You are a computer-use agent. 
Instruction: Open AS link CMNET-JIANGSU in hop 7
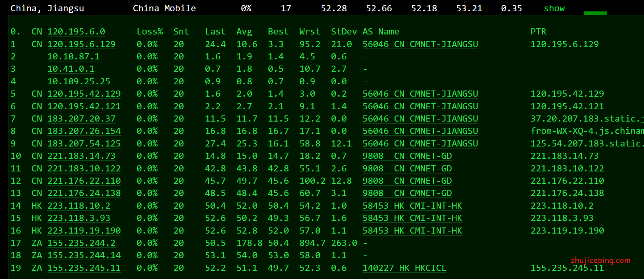(420, 119)
